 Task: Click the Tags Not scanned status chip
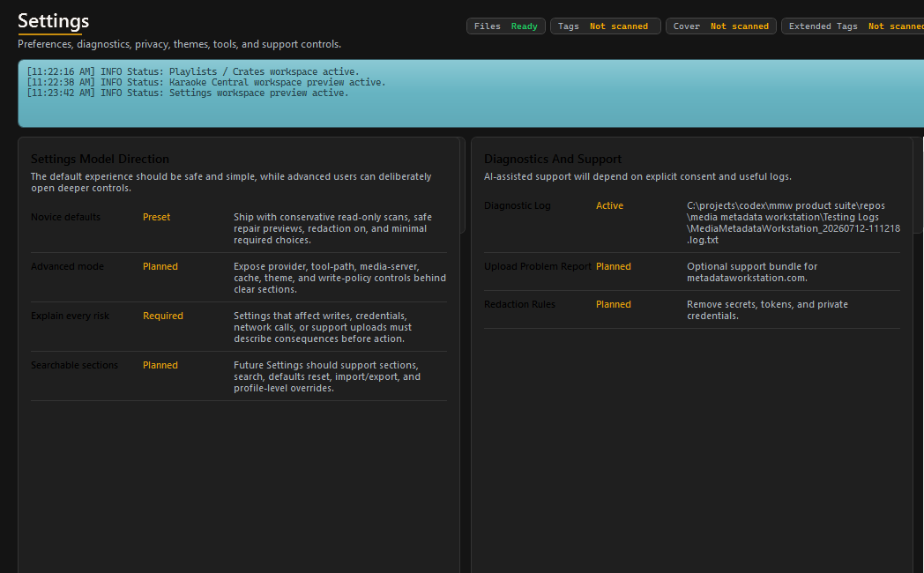click(x=605, y=26)
